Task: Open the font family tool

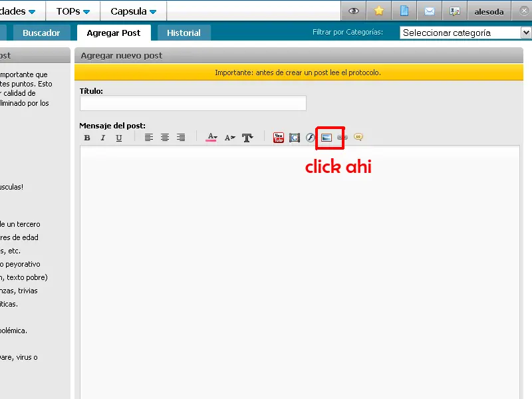Action: [x=247, y=138]
